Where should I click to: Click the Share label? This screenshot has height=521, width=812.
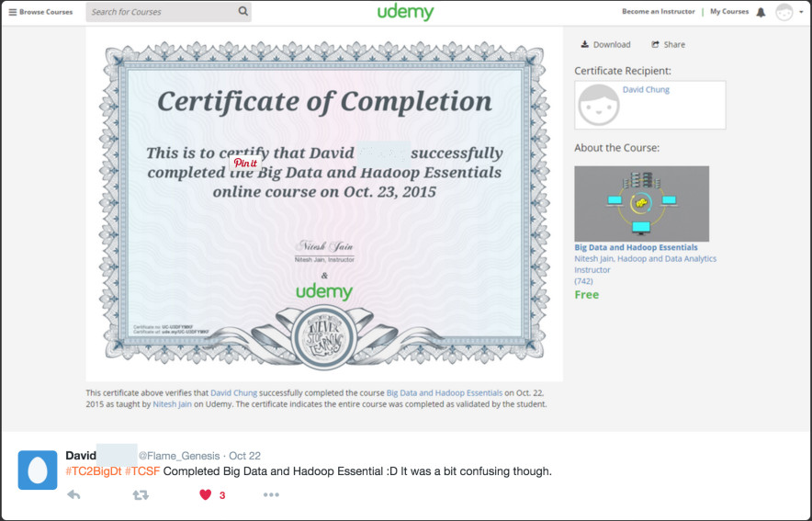(x=674, y=44)
